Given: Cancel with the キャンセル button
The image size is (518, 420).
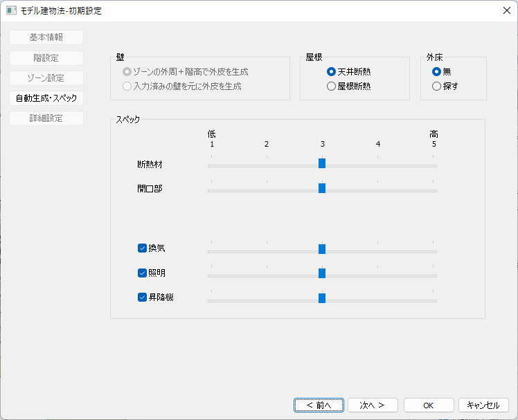Looking at the screenshot, I should [483, 405].
